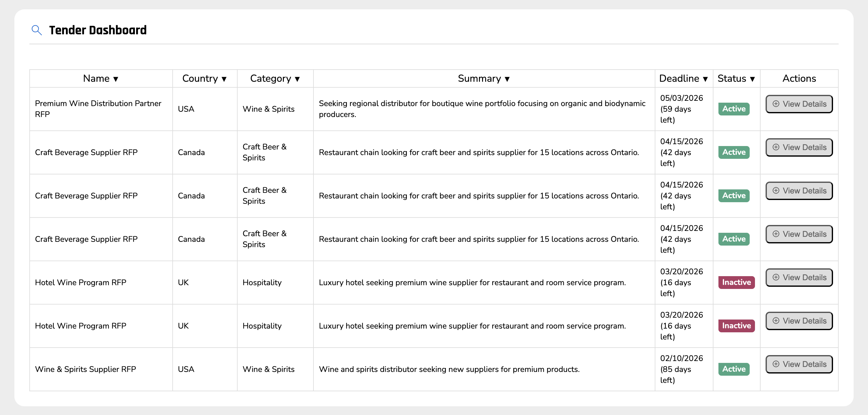Select the Premium Wine Distribution Partner RFP name
This screenshot has width=868, height=415.
pyautogui.click(x=98, y=109)
